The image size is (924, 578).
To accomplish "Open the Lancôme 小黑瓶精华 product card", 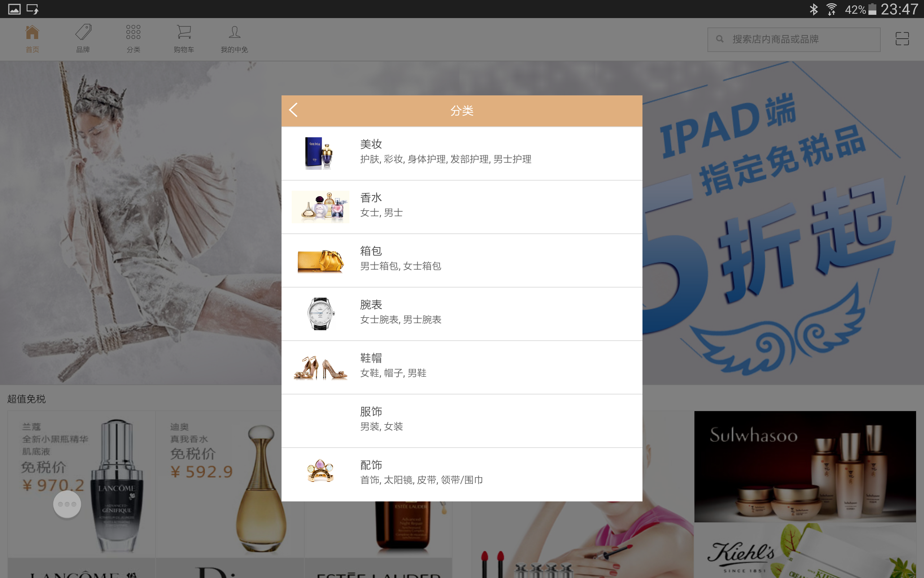I will 81,484.
